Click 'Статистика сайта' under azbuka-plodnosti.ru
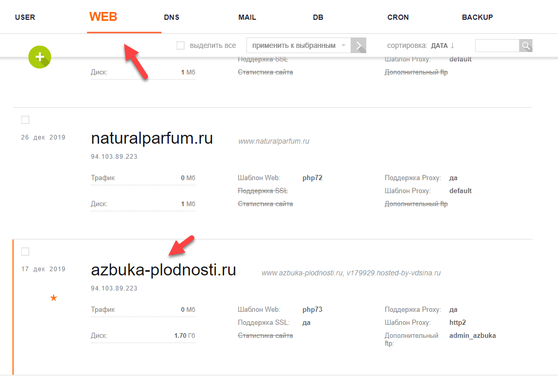 [266, 335]
